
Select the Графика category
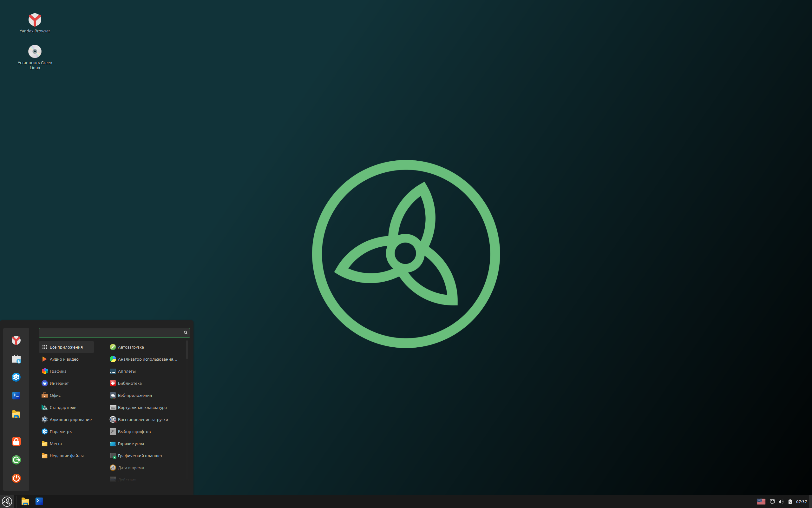66,371
